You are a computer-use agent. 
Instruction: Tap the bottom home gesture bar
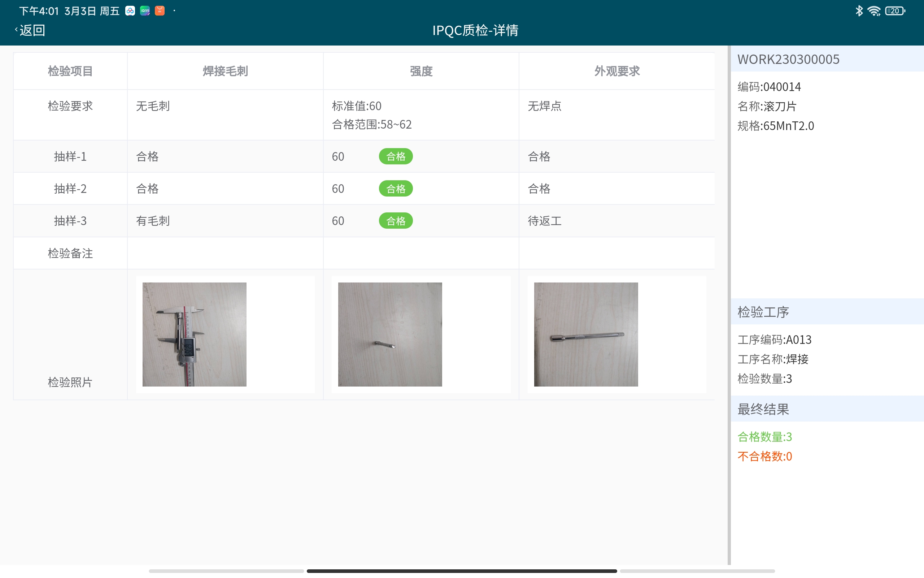(x=462, y=571)
